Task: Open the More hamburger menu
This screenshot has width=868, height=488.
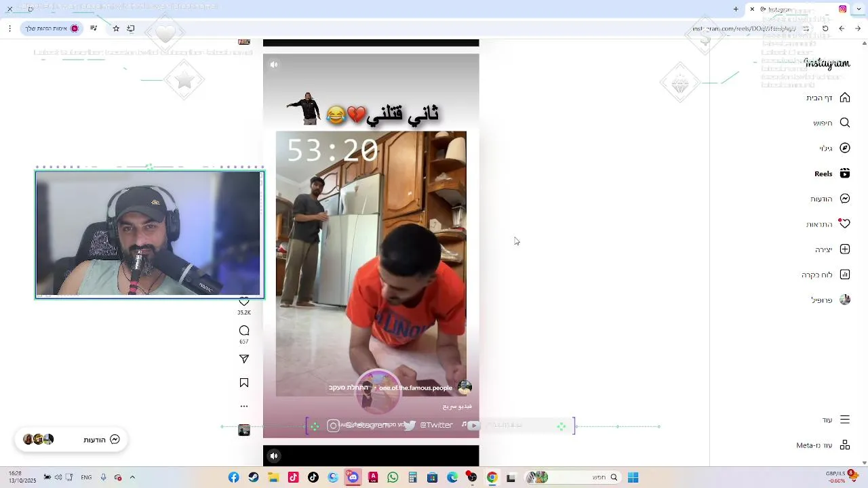Action: click(845, 420)
